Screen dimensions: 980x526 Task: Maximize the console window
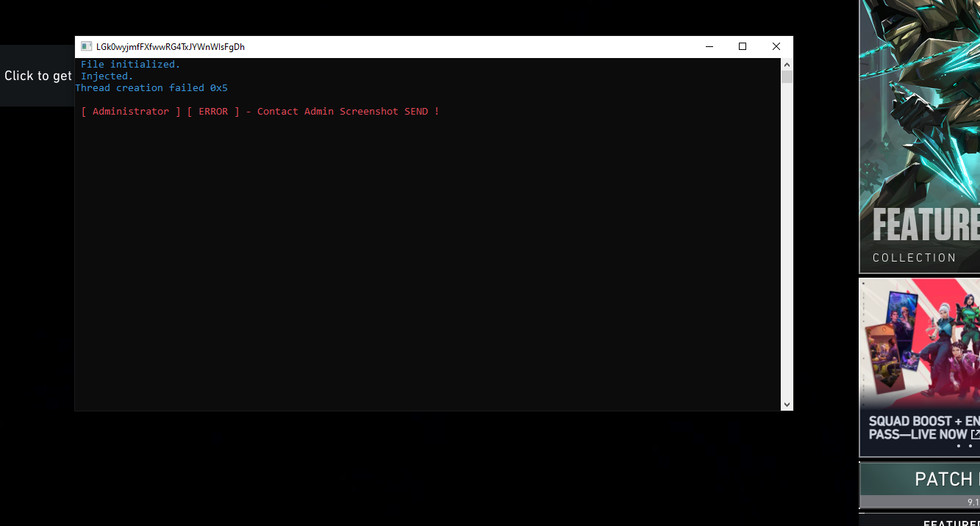743,46
